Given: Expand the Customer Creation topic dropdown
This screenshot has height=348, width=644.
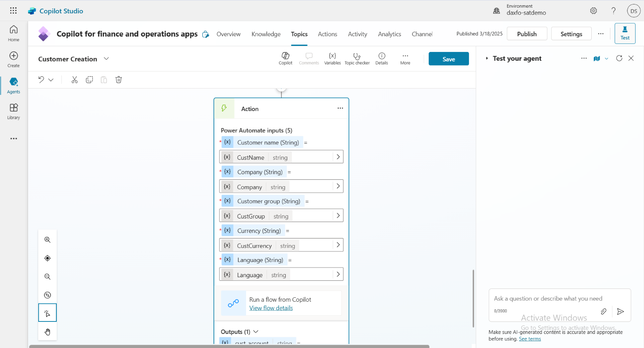Looking at the screenshot, I should [x=106, y=59].
